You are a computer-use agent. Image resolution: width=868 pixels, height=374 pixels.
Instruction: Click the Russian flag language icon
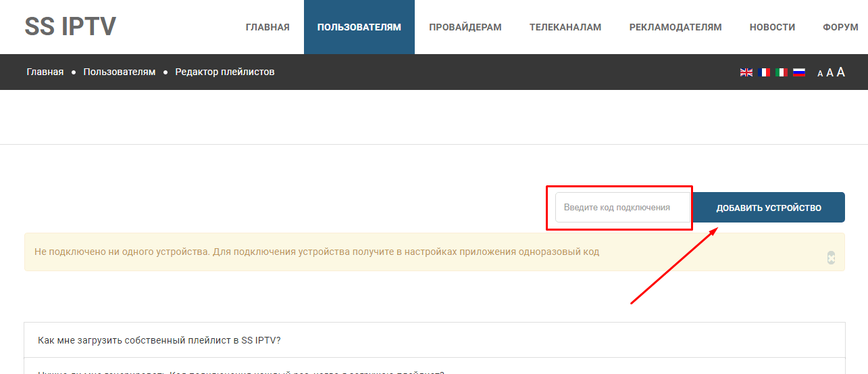[x=799, y=72]
